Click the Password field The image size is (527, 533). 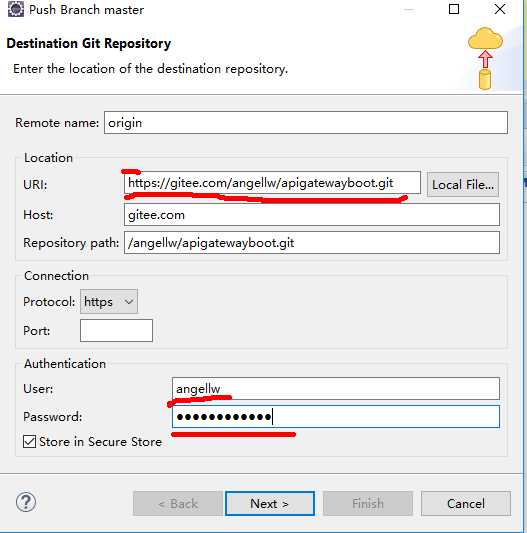point(336,417)
